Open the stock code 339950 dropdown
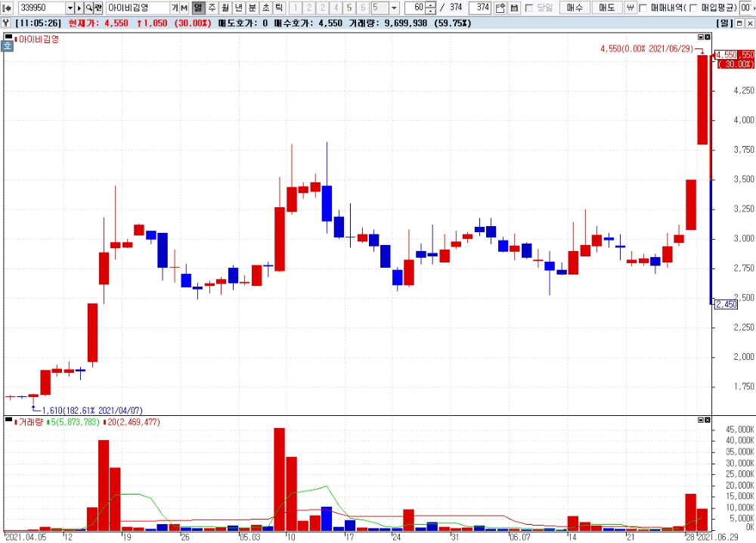Viewport: 756px width, 543px height. tap(70, 8)
